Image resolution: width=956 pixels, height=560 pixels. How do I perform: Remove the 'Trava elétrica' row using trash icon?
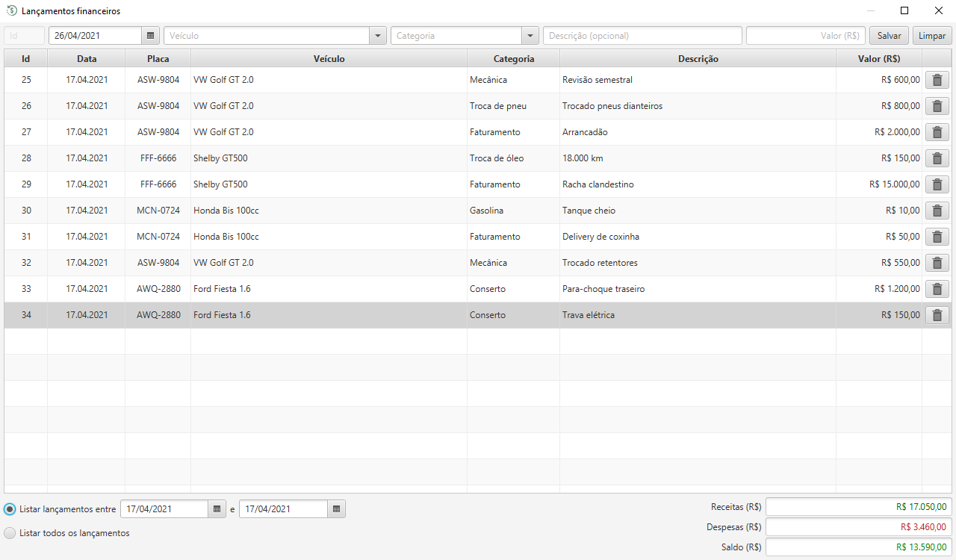tap(937, 314)
